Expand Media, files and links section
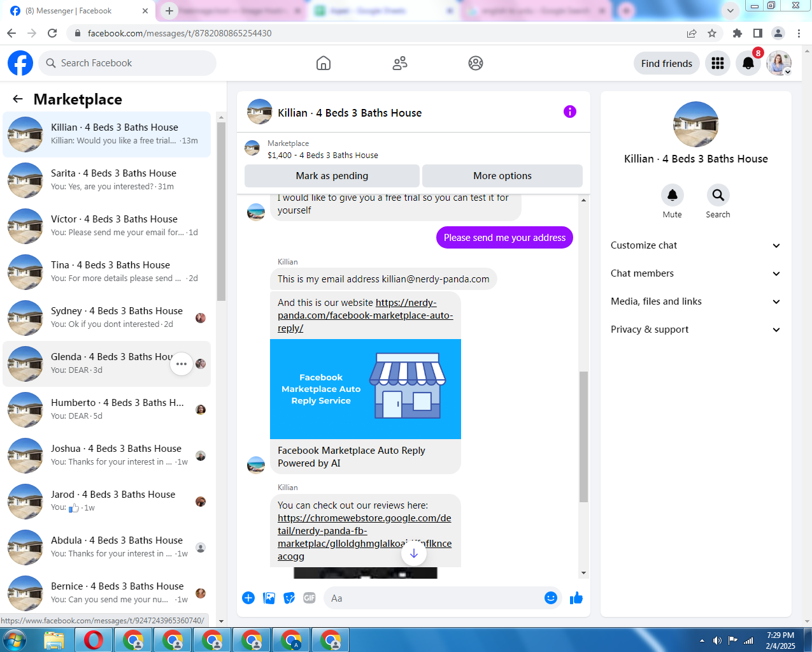This screenshot has height=652, width=812. [695, 301]
